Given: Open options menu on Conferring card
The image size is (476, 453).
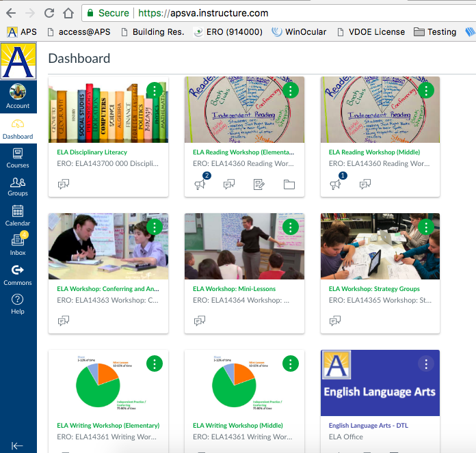Looking at the screenshot, I should coord(155,227).
